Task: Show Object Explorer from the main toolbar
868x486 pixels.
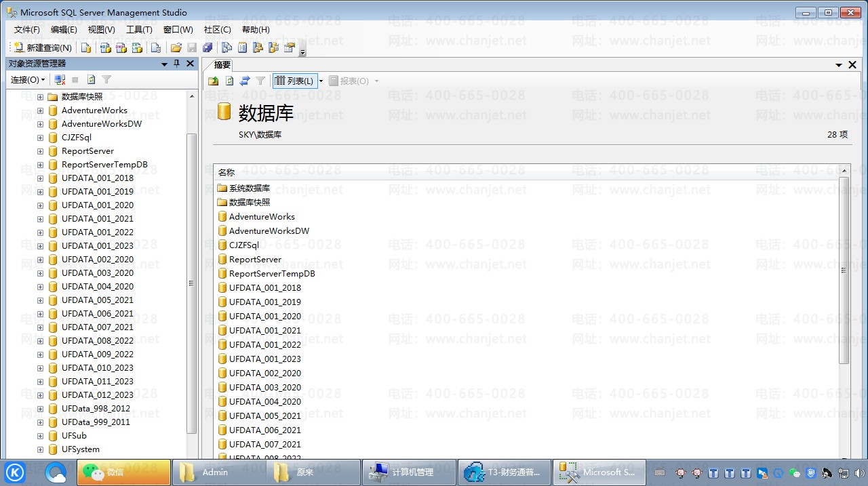Action: point(258,47)
